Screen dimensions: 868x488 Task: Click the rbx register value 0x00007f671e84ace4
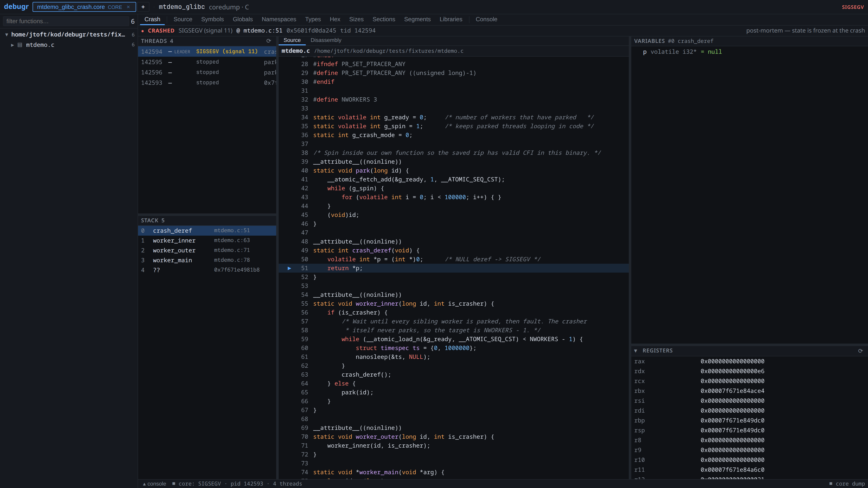(732, 391)
